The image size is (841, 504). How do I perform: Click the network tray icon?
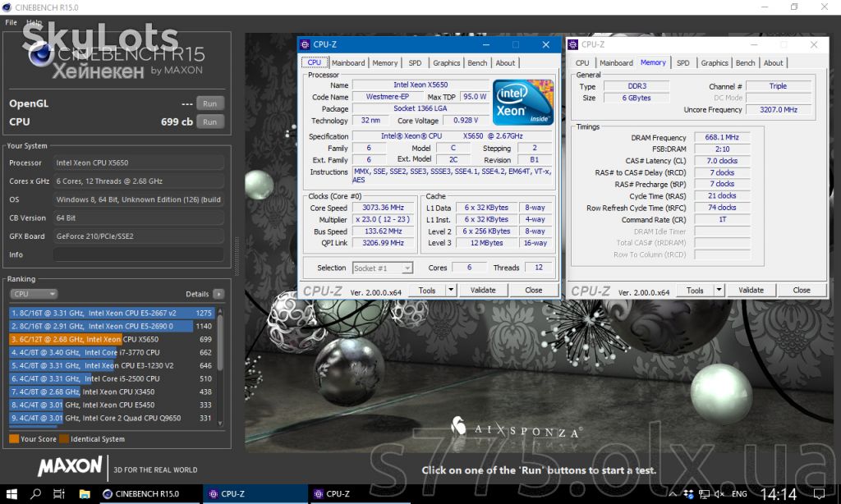[704, 494]
